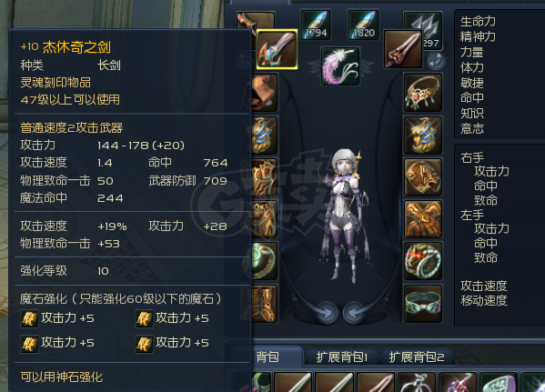
Task: Click the off-hand brown sword slot
Action: pyautogui.click(x=403, y=49)
